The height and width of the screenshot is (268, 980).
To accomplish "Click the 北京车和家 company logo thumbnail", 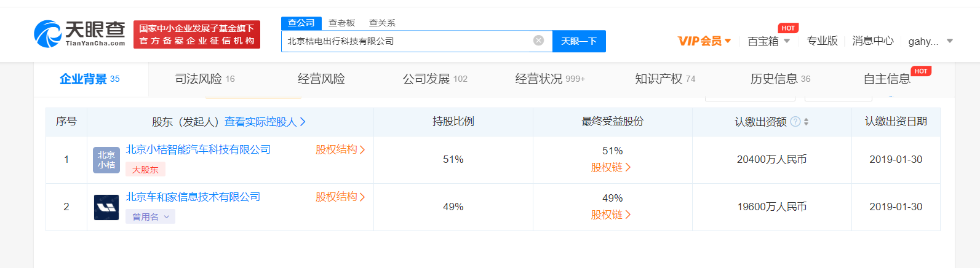I will click(106, 207).
